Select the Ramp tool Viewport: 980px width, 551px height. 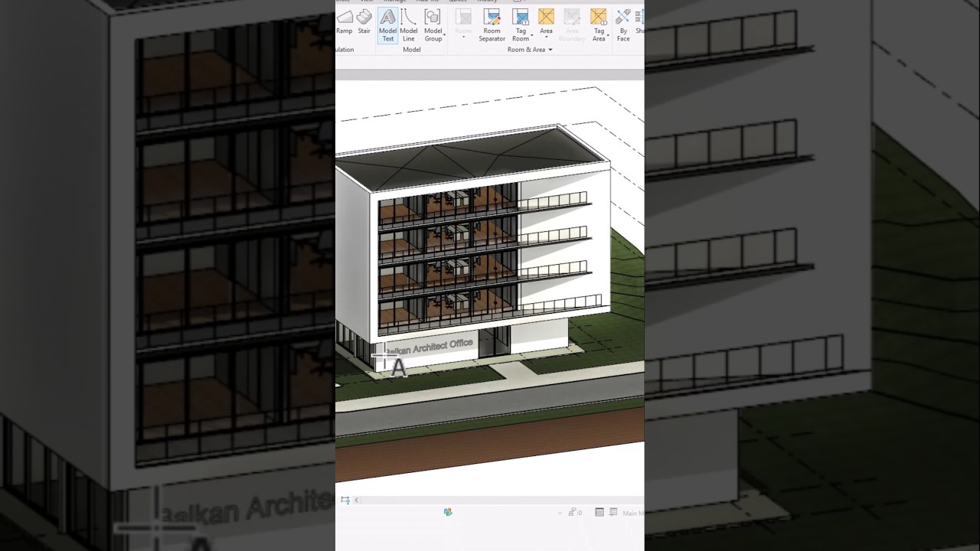coord(345,21)
